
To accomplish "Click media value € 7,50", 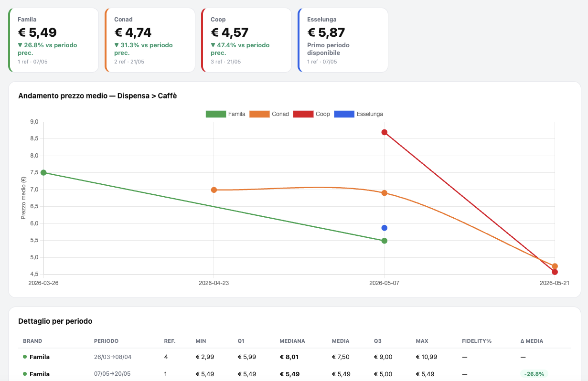I will (x=341, y=357).
